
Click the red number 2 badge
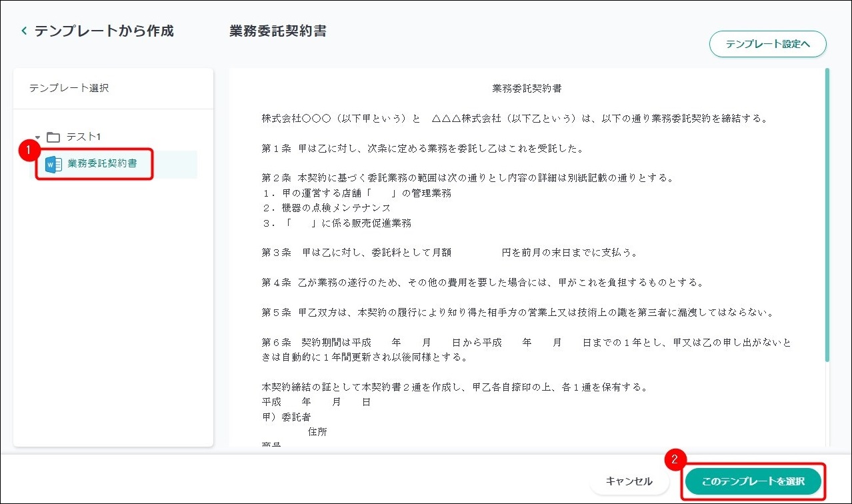point(674,459)
